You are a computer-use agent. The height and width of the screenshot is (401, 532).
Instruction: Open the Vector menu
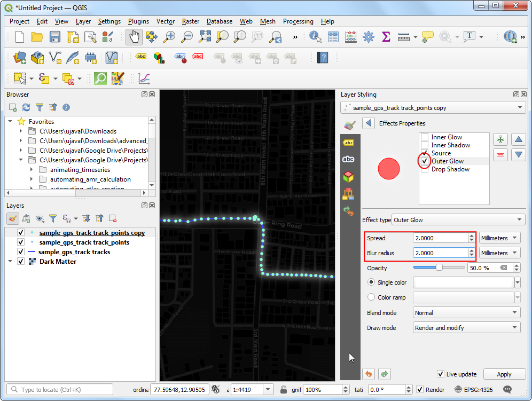166,21
